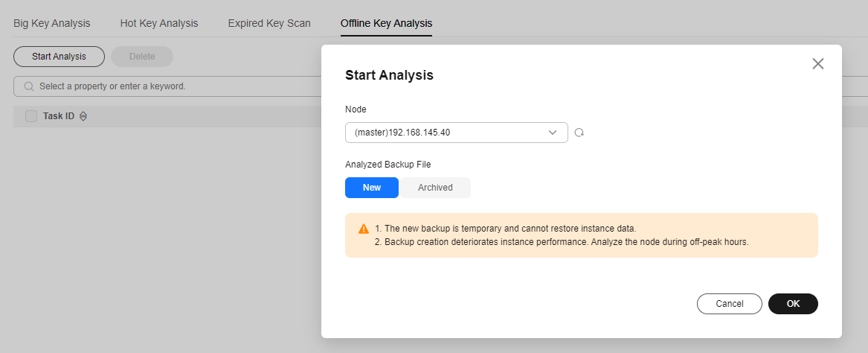Switch to Archived backup file option
The width and height of the screenshot is (868, 353).
435,188
